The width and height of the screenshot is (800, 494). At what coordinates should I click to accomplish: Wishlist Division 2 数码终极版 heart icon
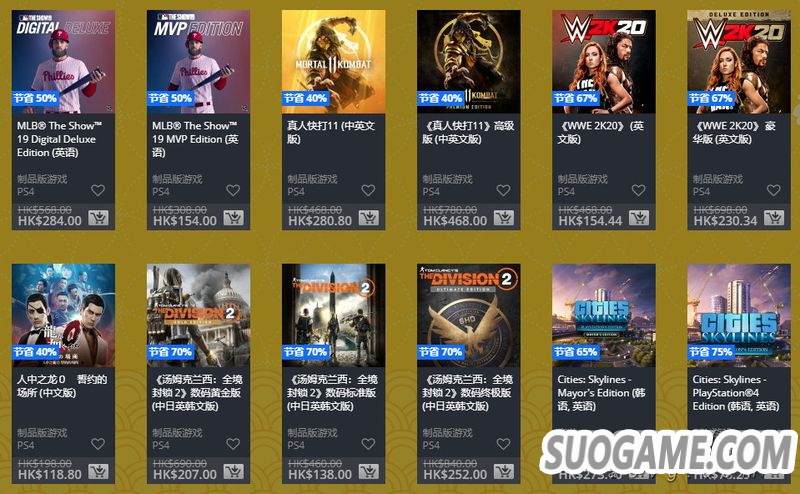(x=504, y=444)
